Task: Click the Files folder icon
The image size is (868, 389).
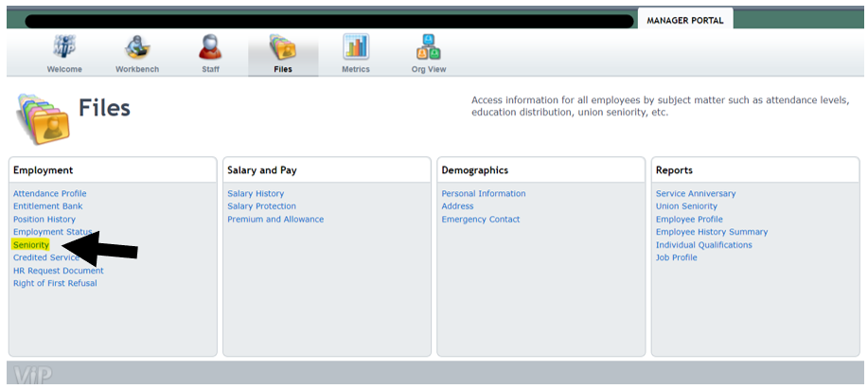Action: [283, 47]
